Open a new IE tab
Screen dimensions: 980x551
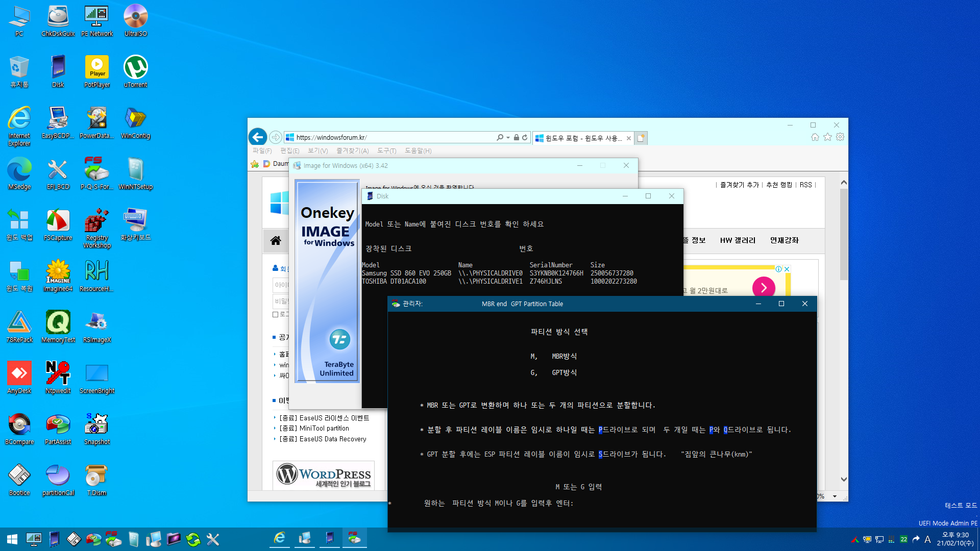641,138
